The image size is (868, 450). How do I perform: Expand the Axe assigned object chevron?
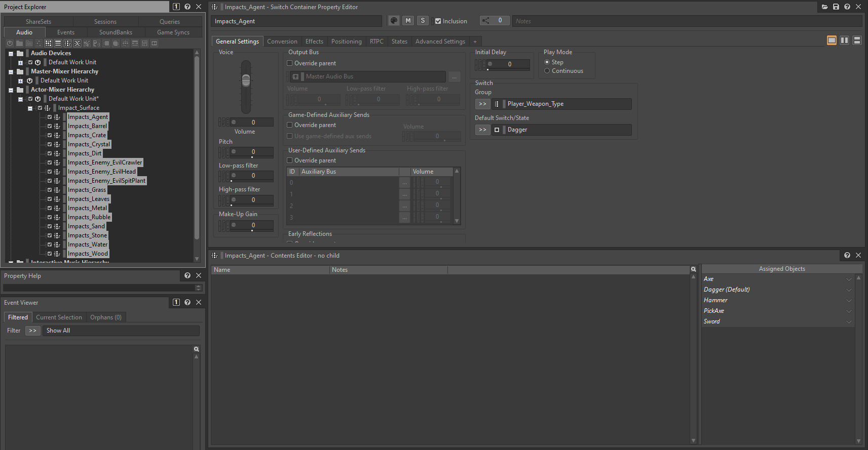(x=849, y=279)
